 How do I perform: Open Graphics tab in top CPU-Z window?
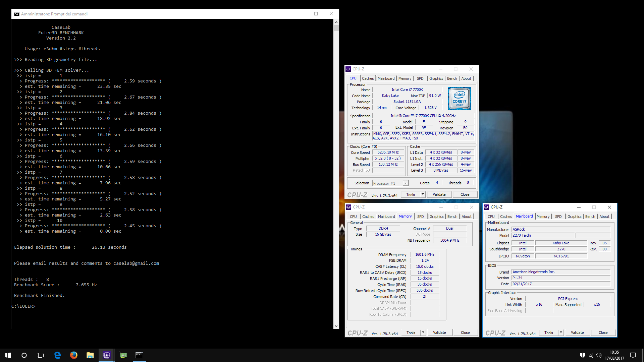point(436,78)
